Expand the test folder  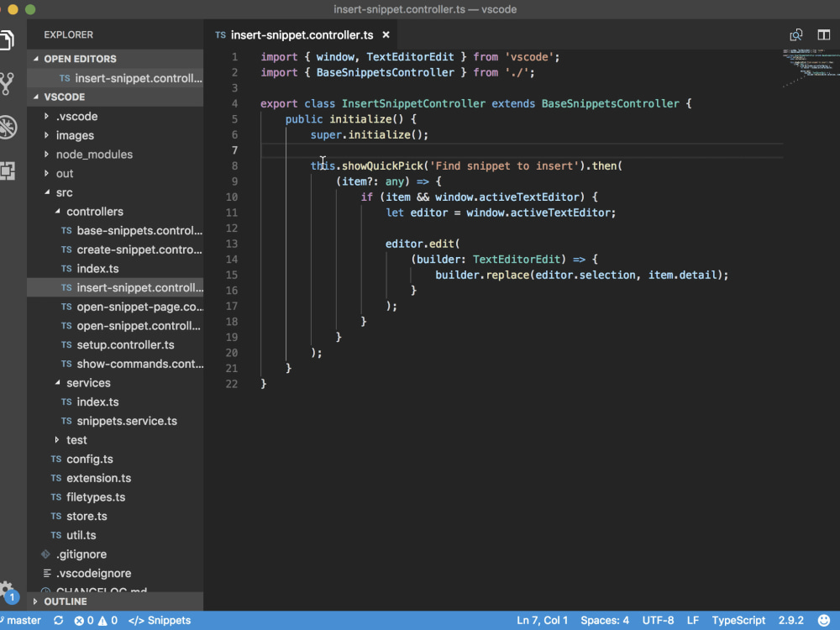(115, 440)
